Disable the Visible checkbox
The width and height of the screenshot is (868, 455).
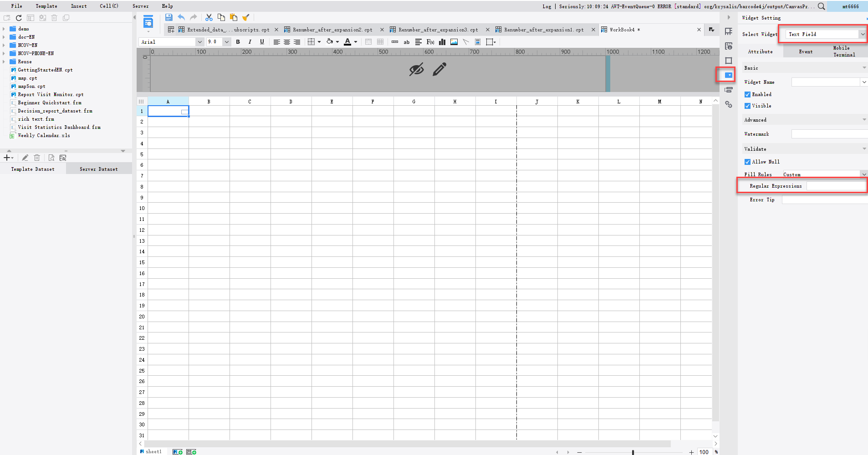coord(747,106)
